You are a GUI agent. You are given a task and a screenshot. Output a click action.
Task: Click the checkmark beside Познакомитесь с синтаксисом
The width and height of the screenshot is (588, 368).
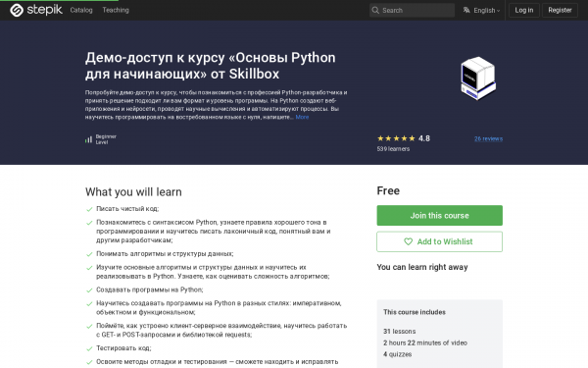(89, 223)
